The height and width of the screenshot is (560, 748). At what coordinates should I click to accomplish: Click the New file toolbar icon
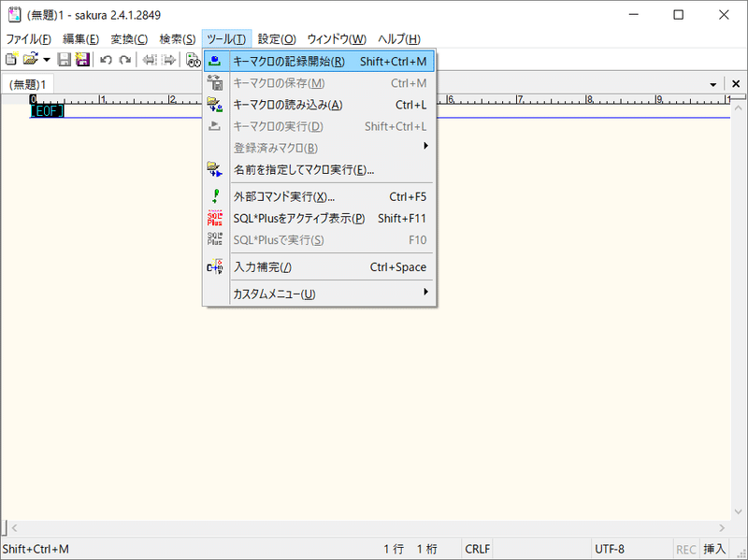point(11,59)
